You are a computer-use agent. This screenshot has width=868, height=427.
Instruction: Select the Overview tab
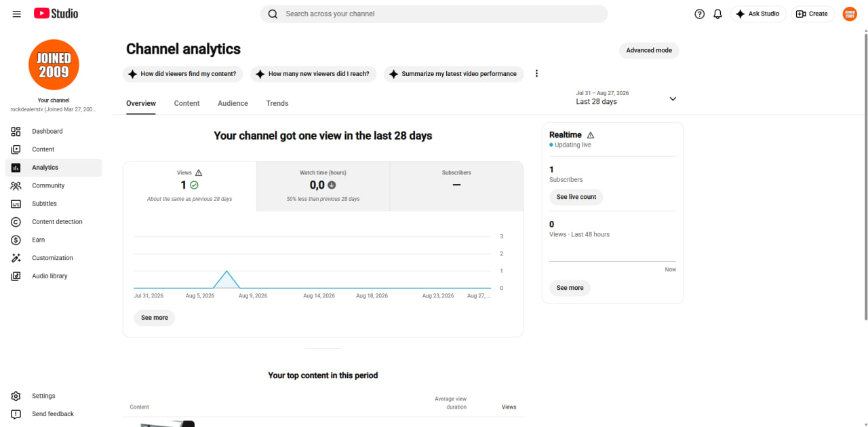pyautogui.click(x=141, y=103)
